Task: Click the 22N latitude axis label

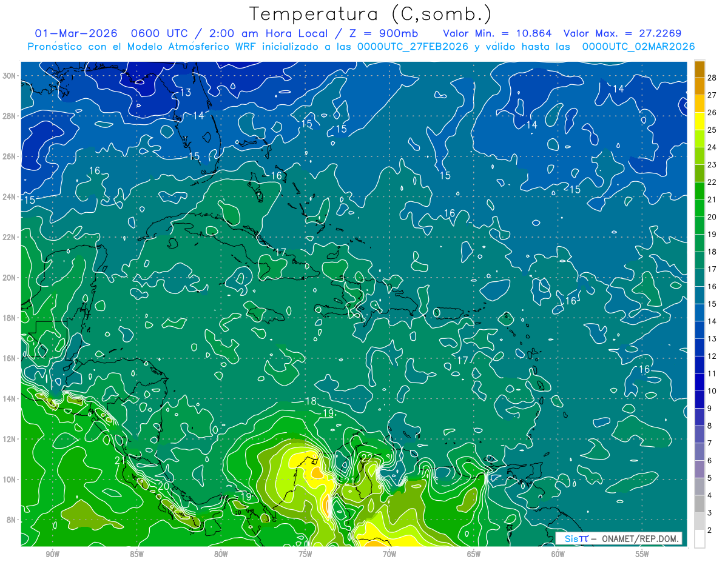Action: [10, 237]
